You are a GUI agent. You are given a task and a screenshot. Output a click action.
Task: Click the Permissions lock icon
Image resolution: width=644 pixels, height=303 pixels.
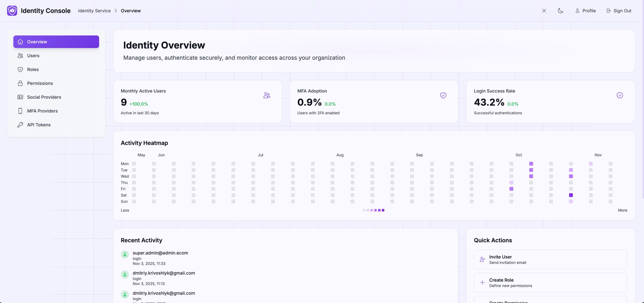pyautogui.click(x=20, y=83)
